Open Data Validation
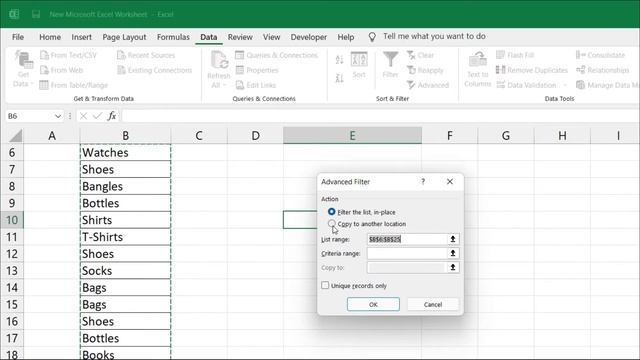The width and height of the screenshot is (640, 360). click(526, 85)
